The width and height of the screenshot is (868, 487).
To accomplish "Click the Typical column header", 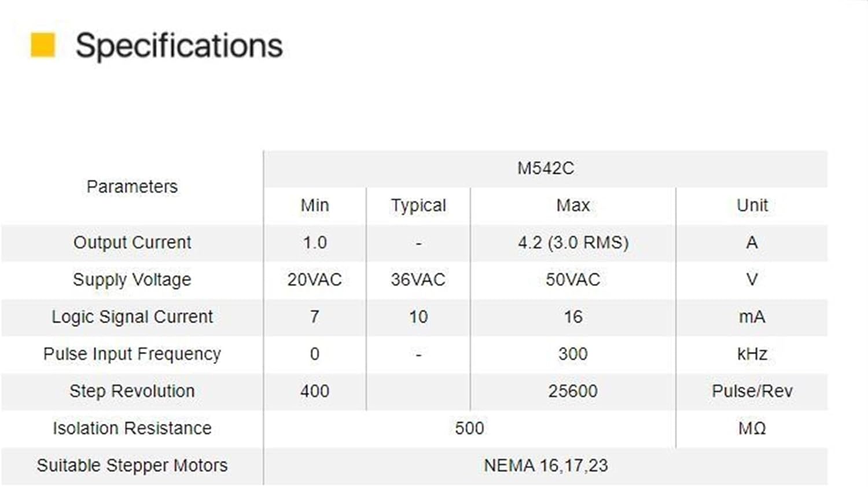I will [x=418, y=206].
